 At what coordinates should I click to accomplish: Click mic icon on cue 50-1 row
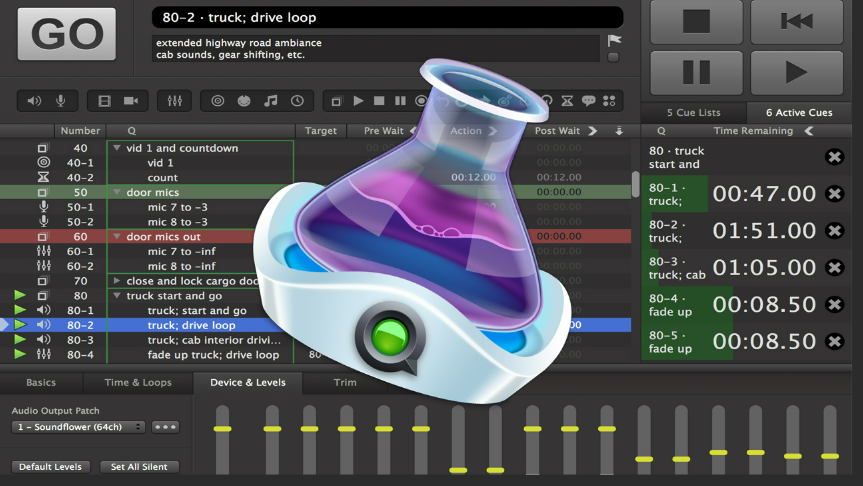click(43, 207)
